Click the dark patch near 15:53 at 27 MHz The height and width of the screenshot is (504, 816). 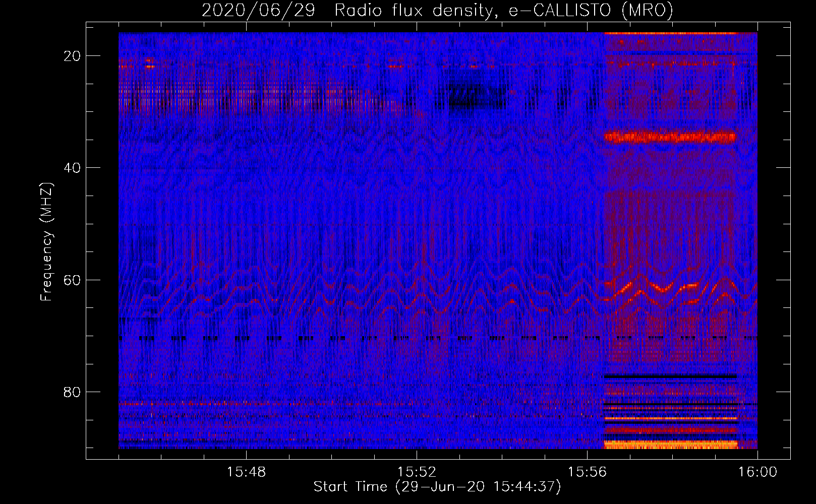point(477,96)
